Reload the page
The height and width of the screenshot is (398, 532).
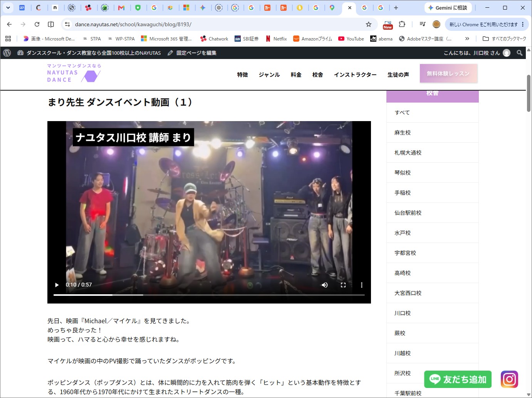pos(37,24)
